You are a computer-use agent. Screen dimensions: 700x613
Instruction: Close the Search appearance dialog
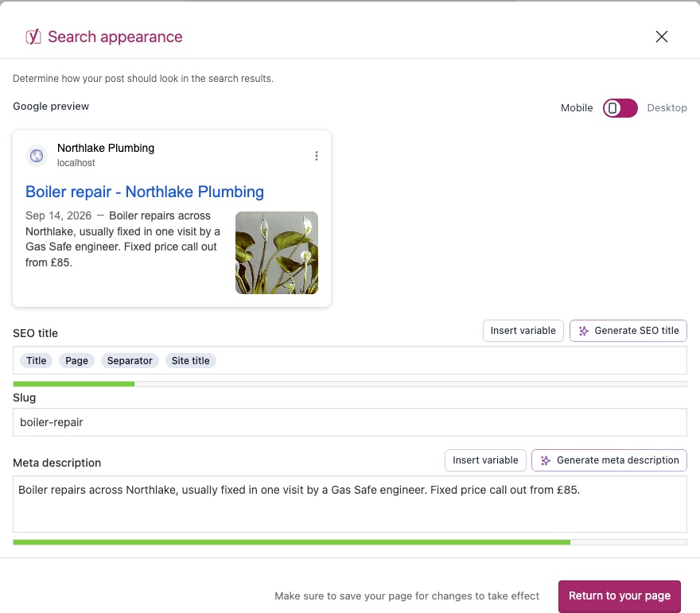pyautogui.click(x=662, y=37)
